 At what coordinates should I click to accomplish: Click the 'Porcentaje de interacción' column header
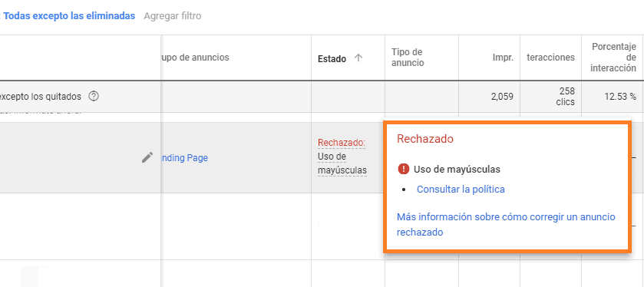[x=613, y=58]
